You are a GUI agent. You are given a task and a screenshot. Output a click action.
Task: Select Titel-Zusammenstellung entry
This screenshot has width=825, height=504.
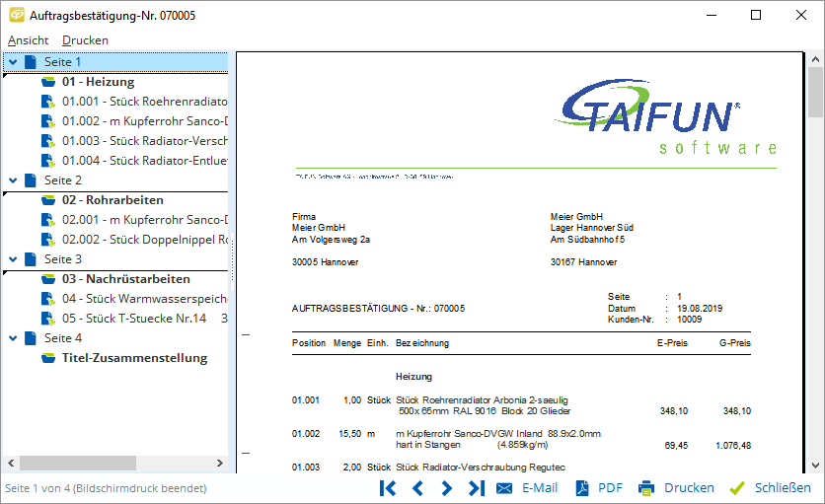click(x=134, y=358)
